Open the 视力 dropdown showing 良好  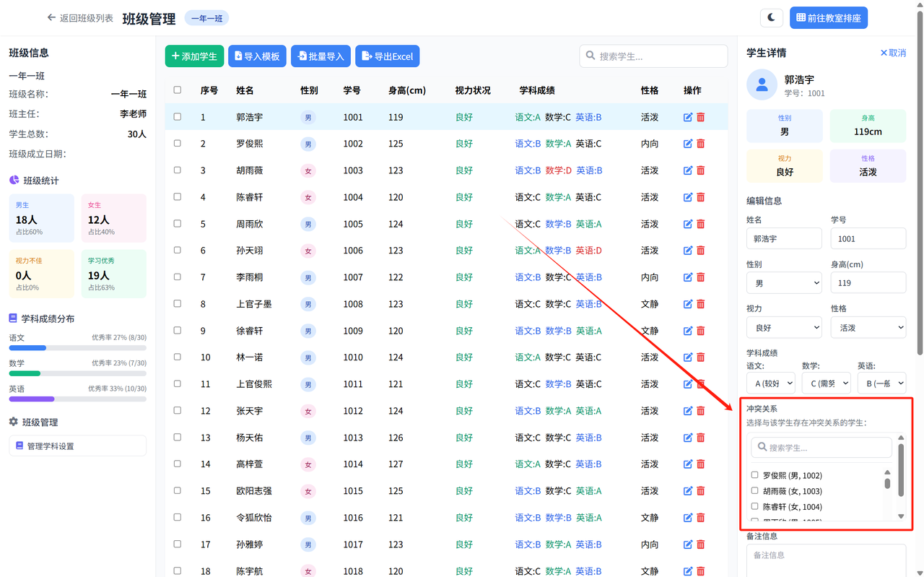[x=784, y=327]
